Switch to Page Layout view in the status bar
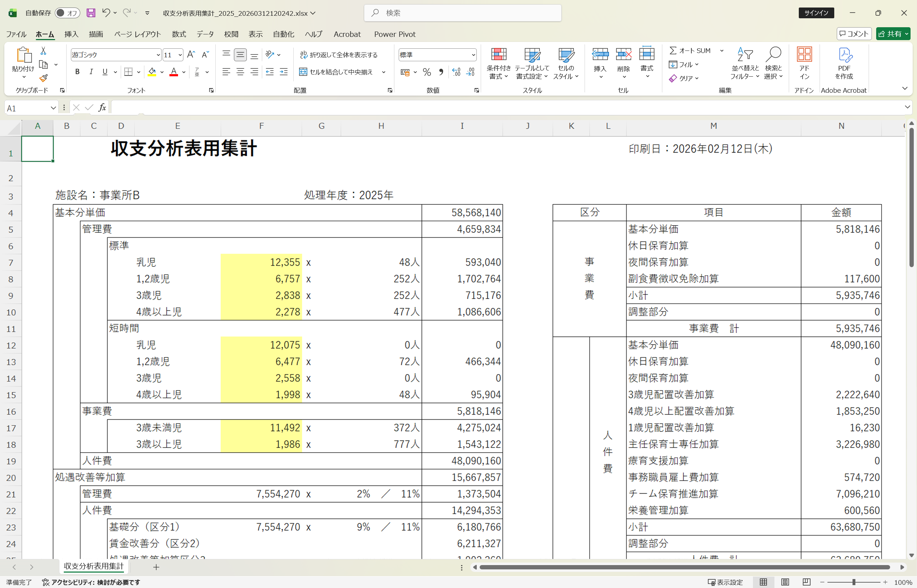The width and height of the screenshot is (917, 588). (x=785, y=582)
